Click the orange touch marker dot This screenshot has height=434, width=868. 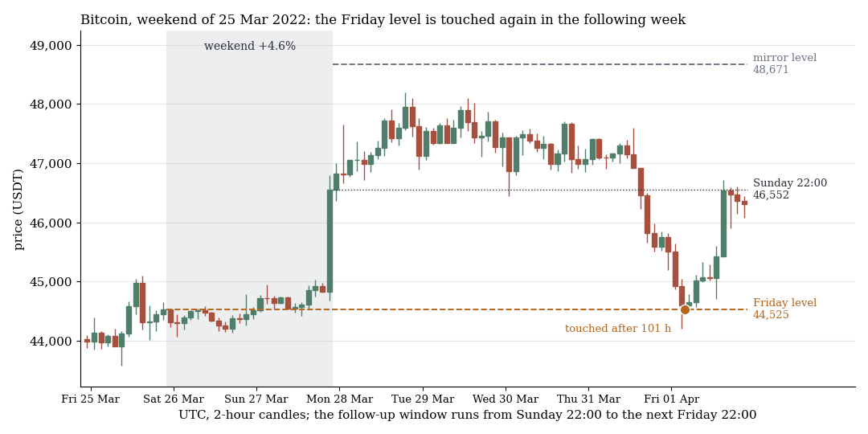pos(685,309)
